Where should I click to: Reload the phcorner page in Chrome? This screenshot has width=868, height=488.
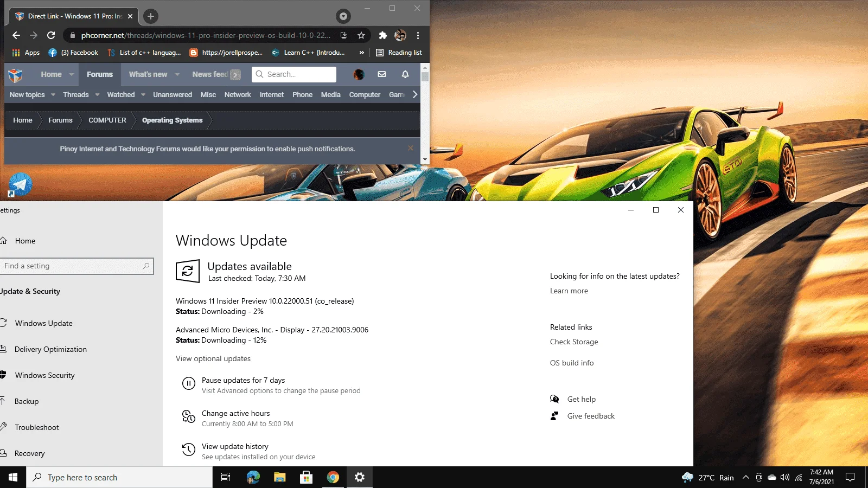[51, 35]
